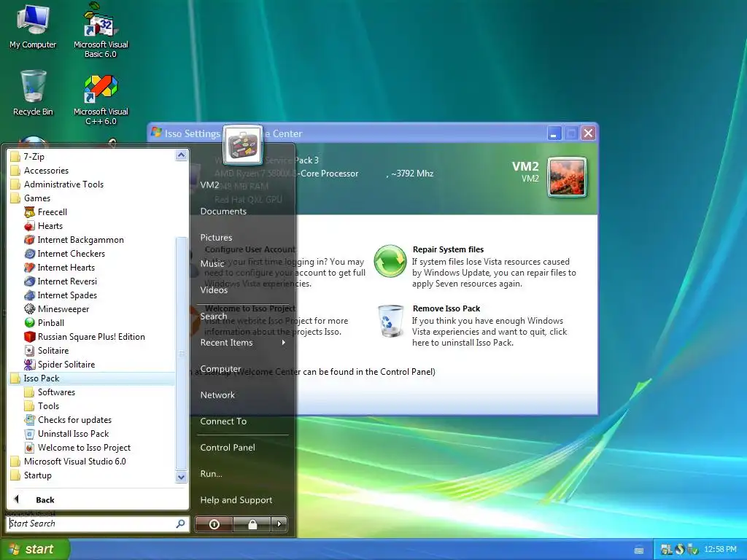Click the keyboard icon in the taskbar
Viewport: 747px width, 560px height.
pyautogui.click(x=639, y=550)
